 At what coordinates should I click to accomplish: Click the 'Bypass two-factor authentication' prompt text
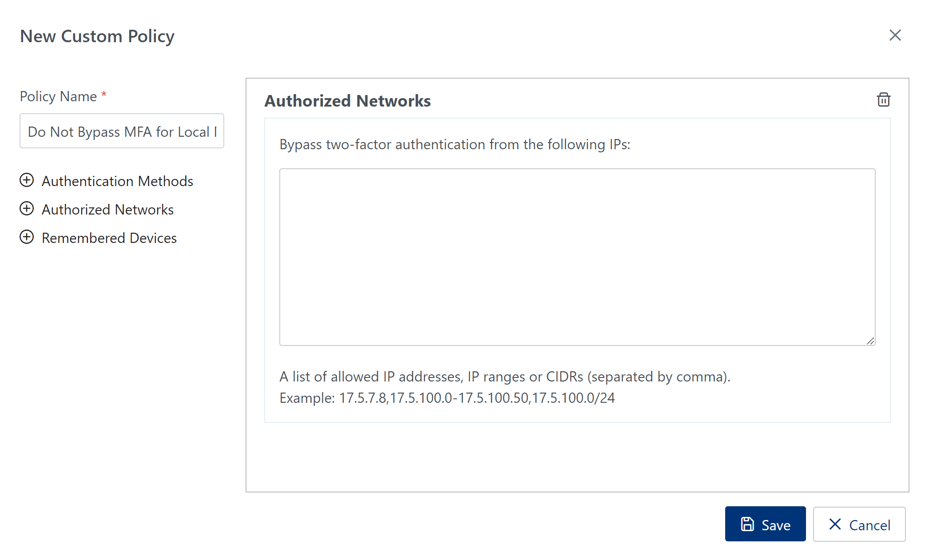(455, 145)
